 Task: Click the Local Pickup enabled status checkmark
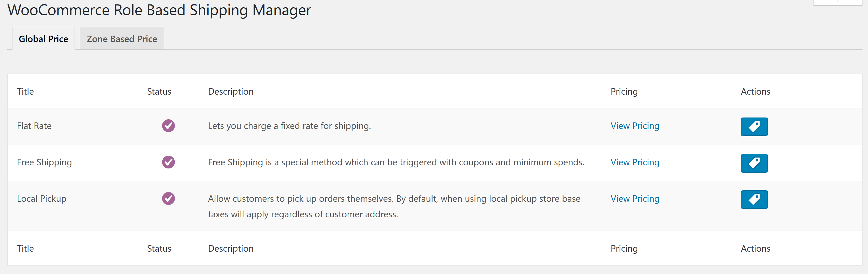[x=168, y=199]
